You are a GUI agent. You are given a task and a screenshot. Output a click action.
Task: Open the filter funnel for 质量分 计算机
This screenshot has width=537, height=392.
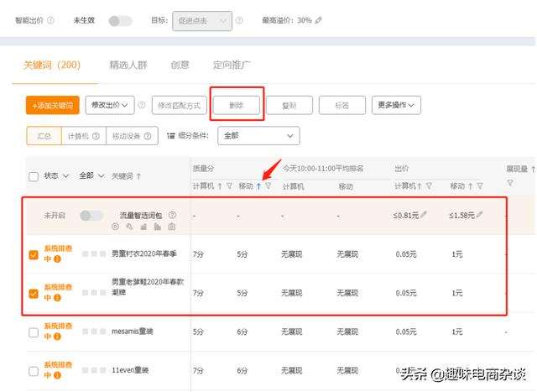(229, 186)
